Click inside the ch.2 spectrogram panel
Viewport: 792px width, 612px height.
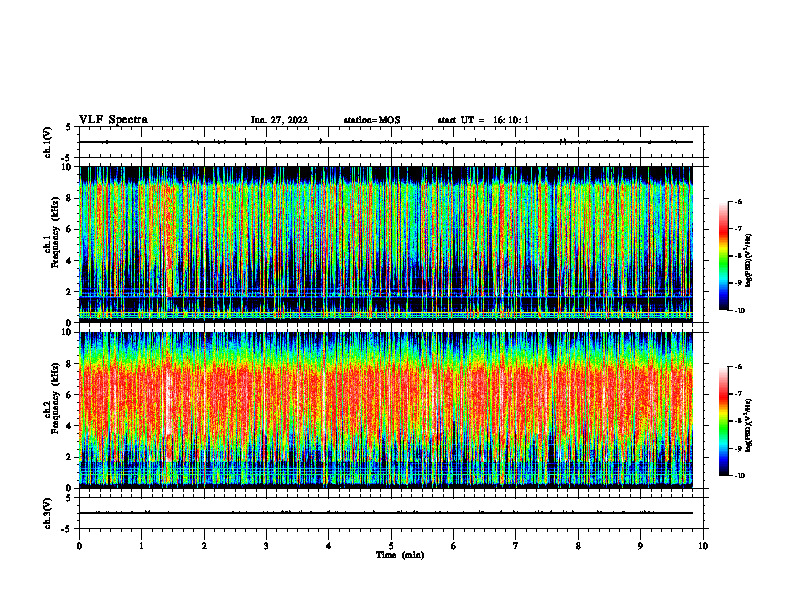pyautogui.click(x=386, y=410)
